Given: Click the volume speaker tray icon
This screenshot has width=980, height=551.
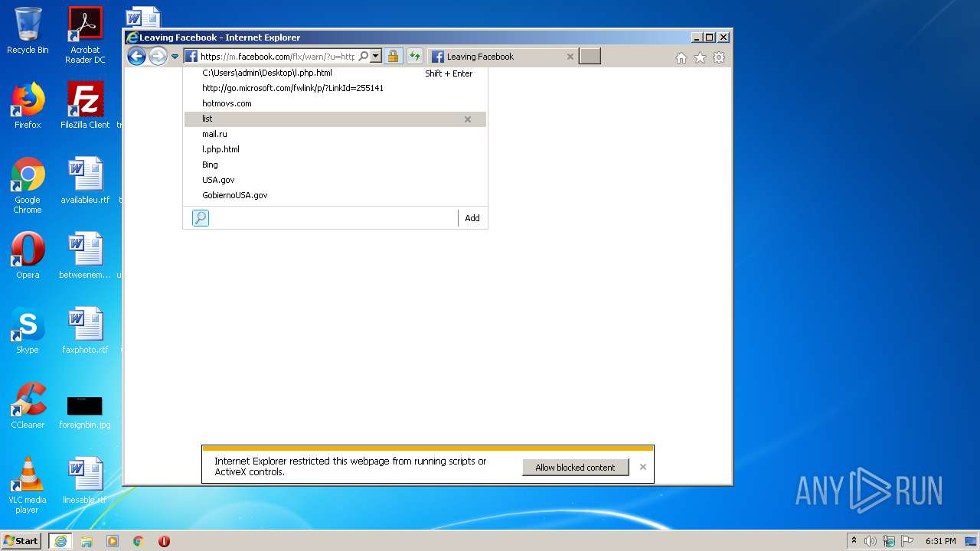Looking at the screenshot, I should (871, 541).
